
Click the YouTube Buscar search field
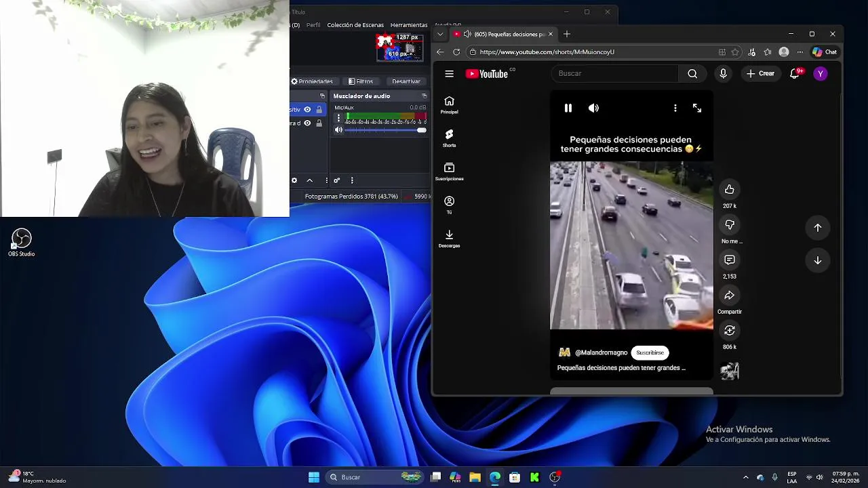tap(614, 74)
